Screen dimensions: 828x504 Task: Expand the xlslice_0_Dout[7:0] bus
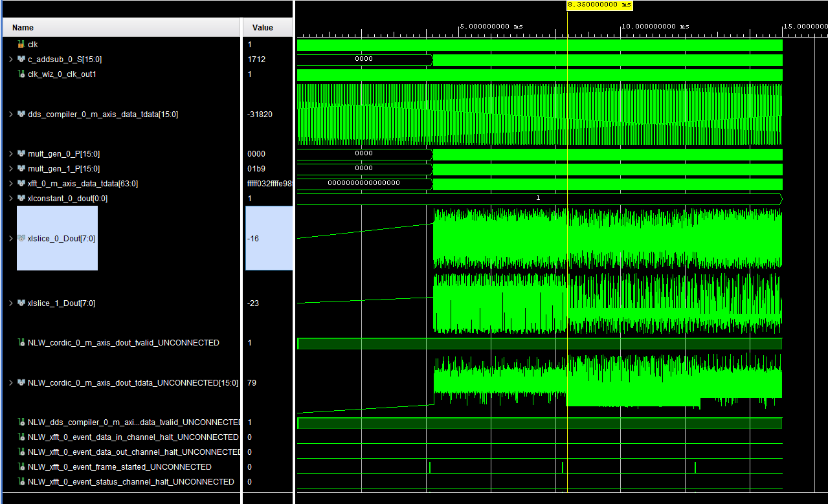(10, 239)
